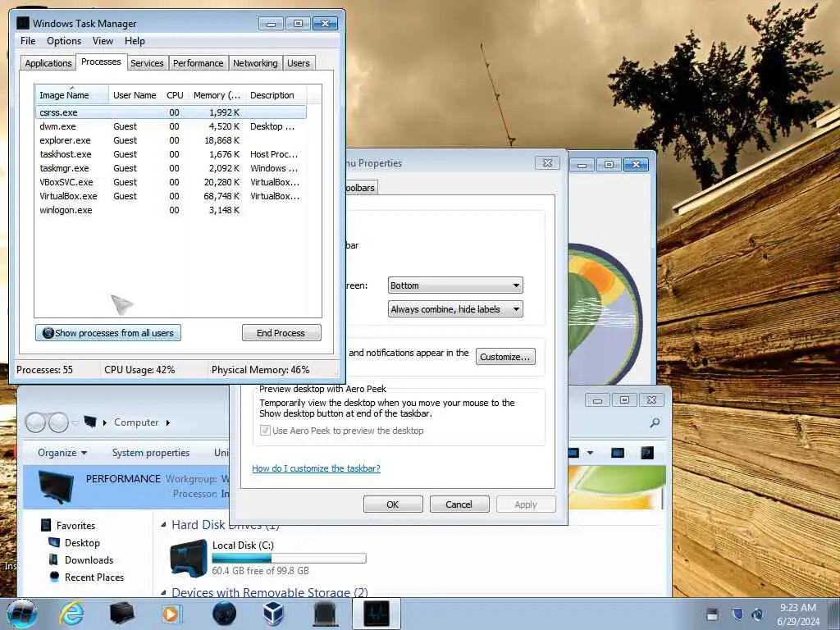Click the PERFORMANCE computer monitor icon
840x630 pixels.
56,487
